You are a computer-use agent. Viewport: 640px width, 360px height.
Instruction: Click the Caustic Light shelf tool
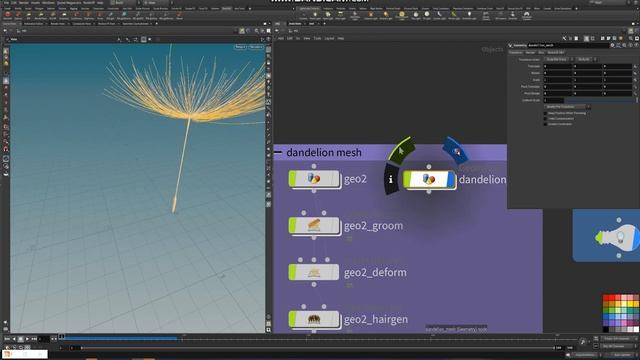coord(440,16)
